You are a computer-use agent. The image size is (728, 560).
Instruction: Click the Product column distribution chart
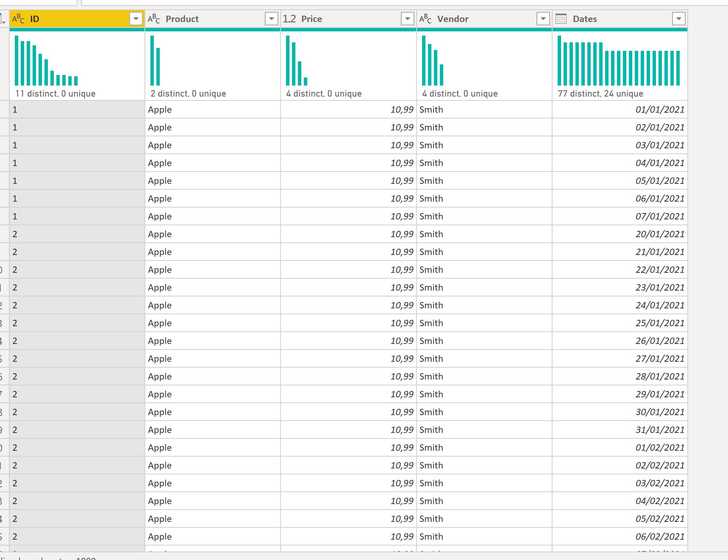(x=155, y=61)
